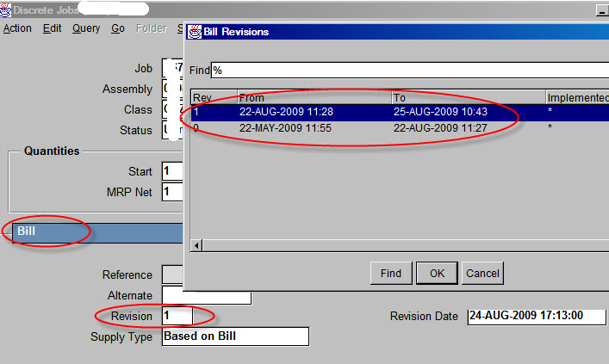
Task: Click the Class field
Action: [x=172, y=109]
